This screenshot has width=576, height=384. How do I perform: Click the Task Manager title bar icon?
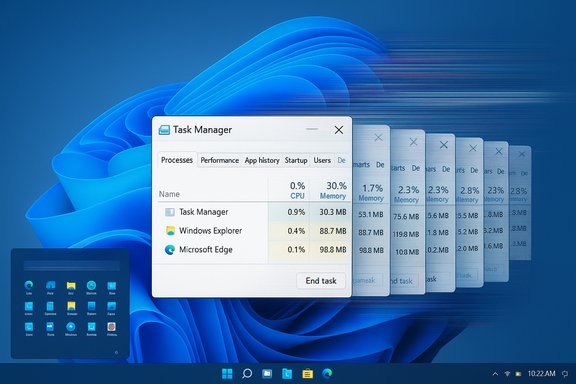click(164, 130)
